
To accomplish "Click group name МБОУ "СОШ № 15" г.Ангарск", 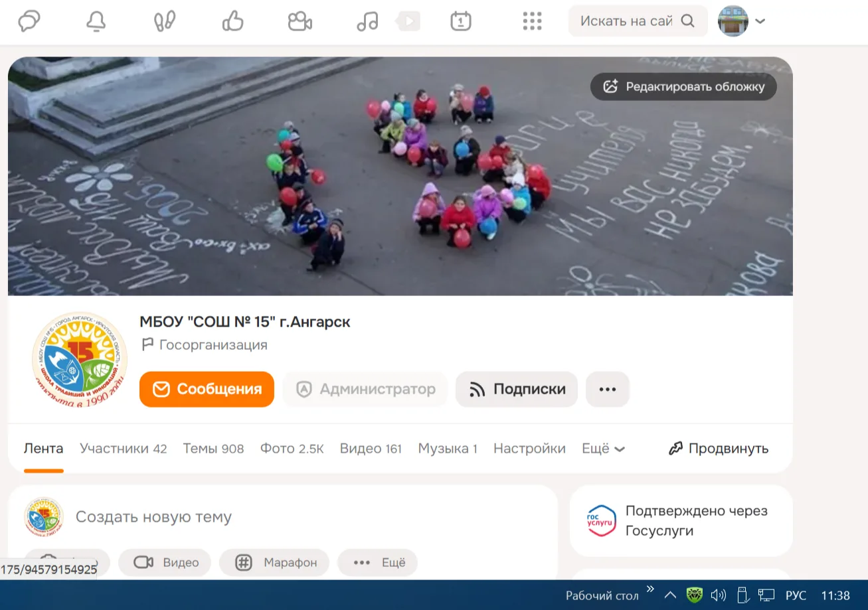I will tap(245, 322).
